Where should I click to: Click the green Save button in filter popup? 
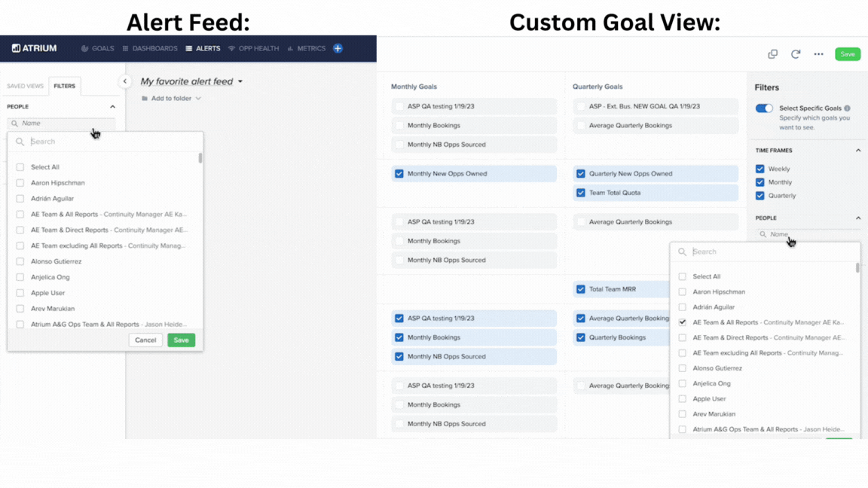tap(181, 340)
